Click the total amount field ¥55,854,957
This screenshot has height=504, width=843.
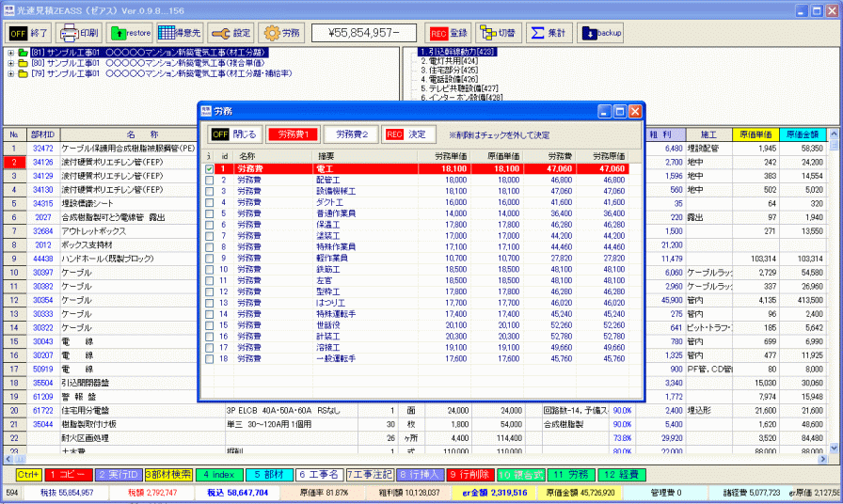364,33
